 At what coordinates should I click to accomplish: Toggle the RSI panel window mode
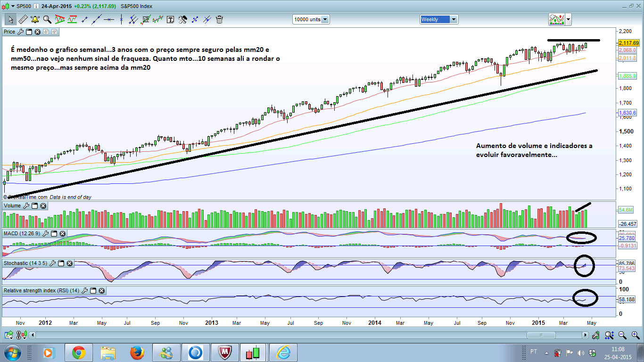pyautogui.click(x=93, y=291)
